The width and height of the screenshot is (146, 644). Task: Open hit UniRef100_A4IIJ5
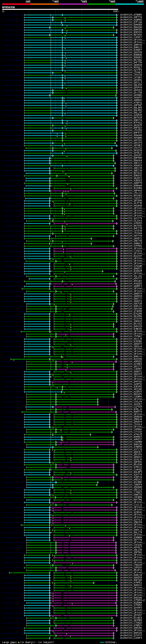point(131,339)
